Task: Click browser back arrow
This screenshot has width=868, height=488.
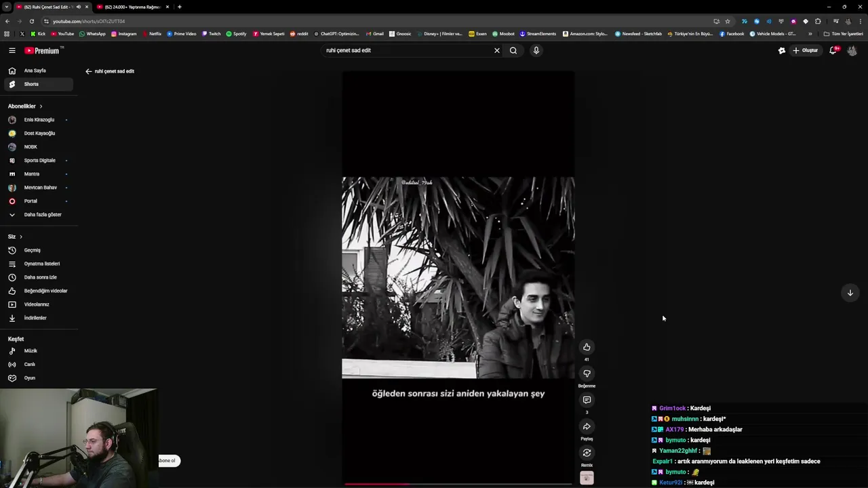Action: [x=7, y=21]
